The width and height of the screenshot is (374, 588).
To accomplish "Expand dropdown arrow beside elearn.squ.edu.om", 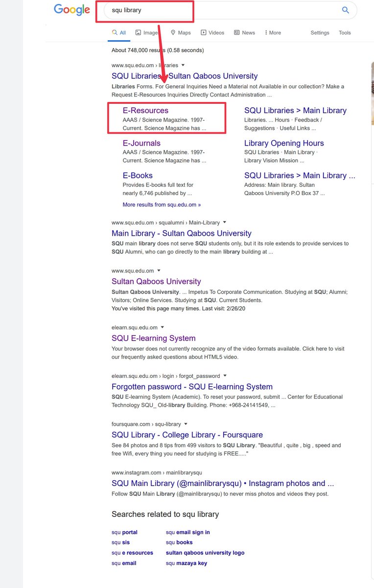I will coord(163,327).
